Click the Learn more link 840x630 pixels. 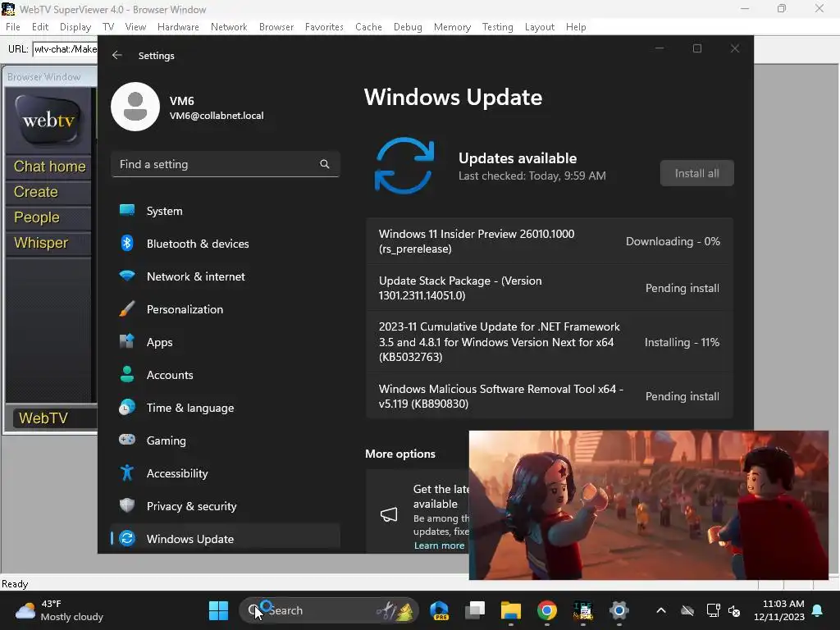point(440,546)
